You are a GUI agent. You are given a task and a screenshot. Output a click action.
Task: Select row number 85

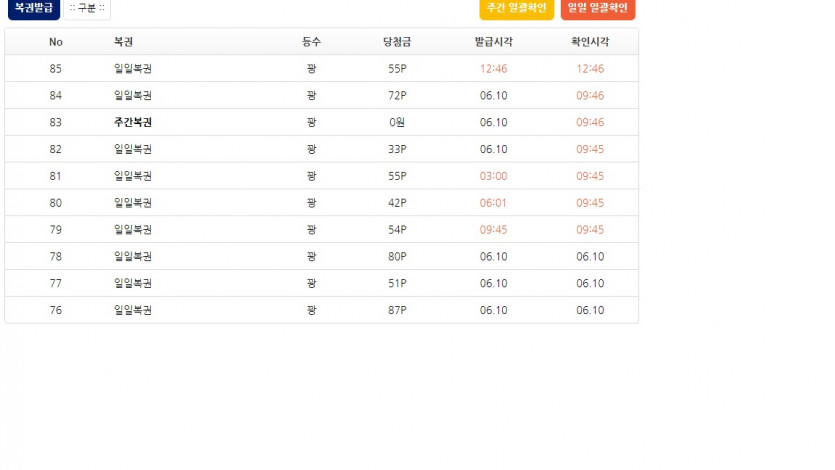pos(56,69)
